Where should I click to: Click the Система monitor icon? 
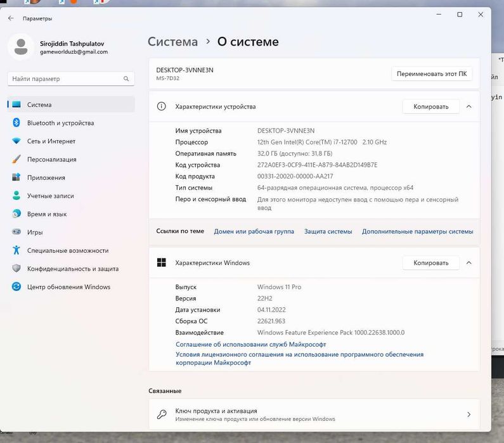pyautogui.click(x=16, y=105)
